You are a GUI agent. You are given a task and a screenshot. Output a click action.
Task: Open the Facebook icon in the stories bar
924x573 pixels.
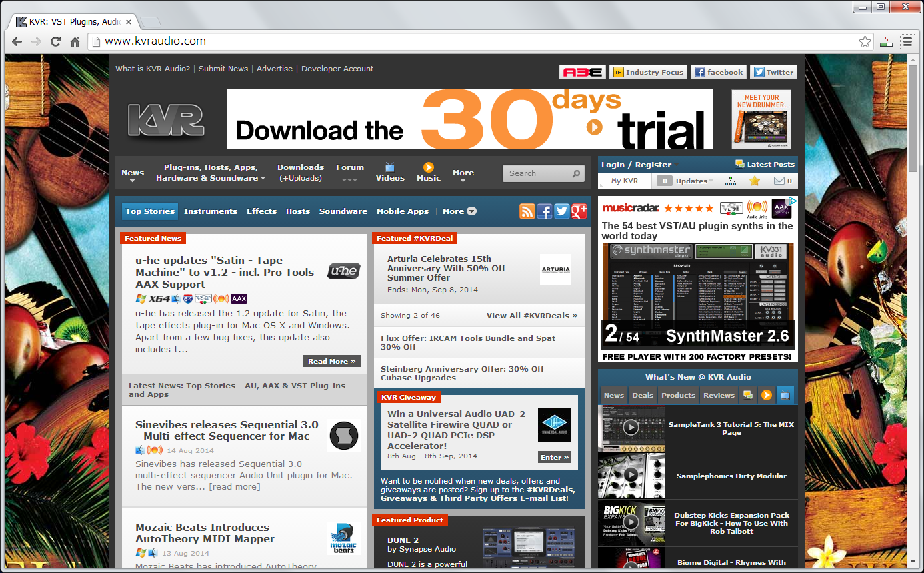tap(545, 211)
